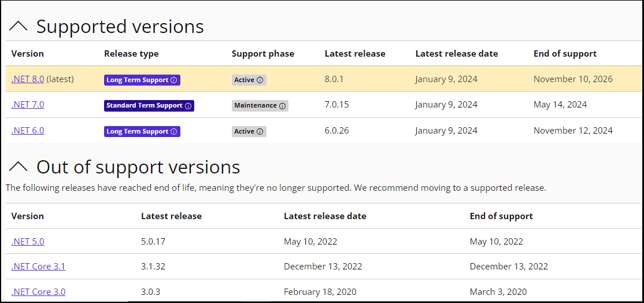Click info icon on Standard Term Support badge

pos(188,106)
